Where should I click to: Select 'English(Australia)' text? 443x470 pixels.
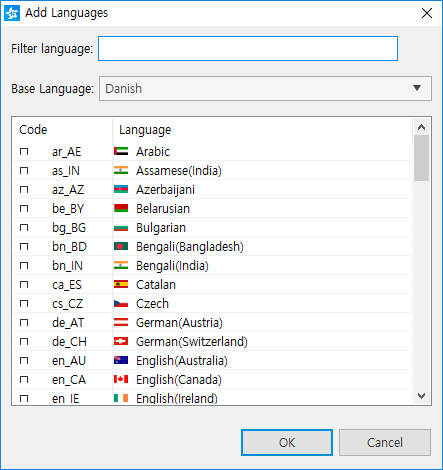182,361
